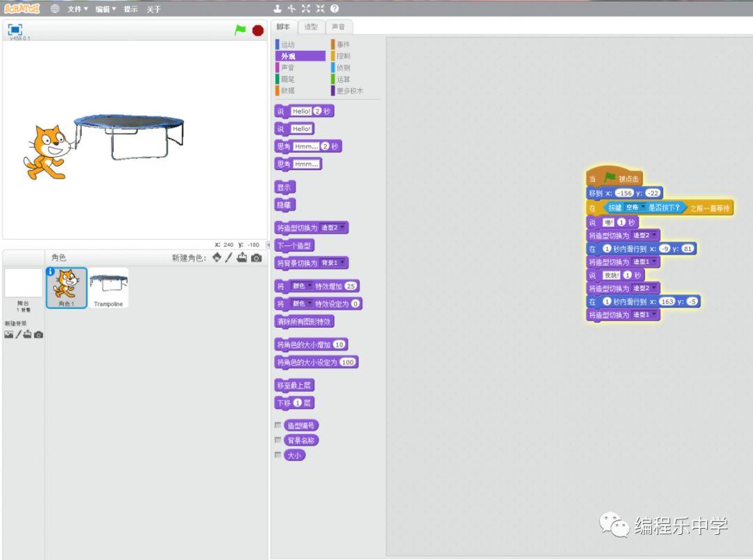Click the value 10 in 大小增加 block
753x560 pixels.
(339, 345)
